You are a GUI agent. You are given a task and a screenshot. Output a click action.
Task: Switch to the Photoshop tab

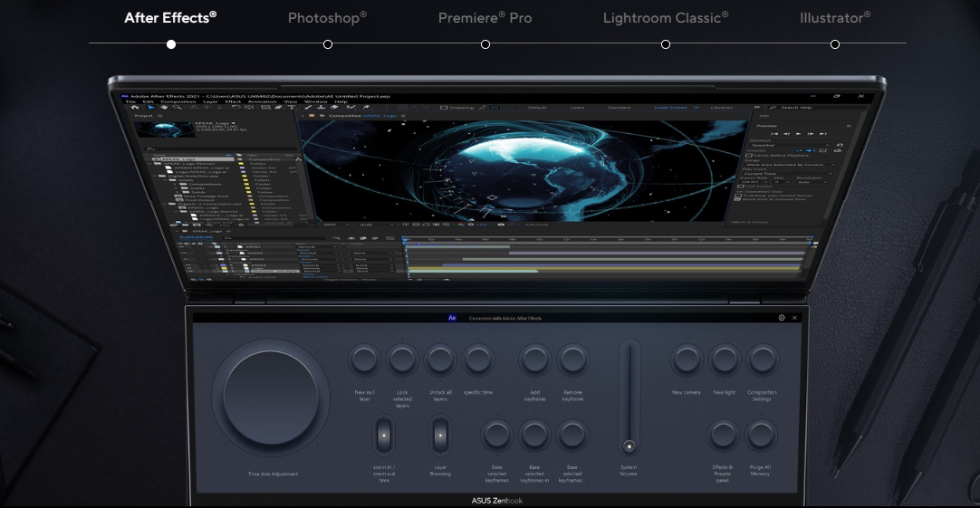coord(327,18)
